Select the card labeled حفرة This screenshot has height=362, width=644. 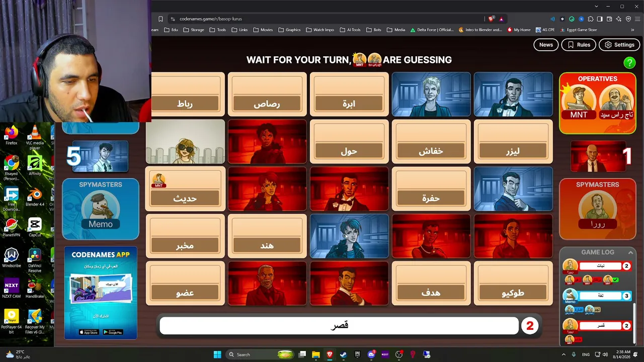pyautogui.click(x=431, y=189)
